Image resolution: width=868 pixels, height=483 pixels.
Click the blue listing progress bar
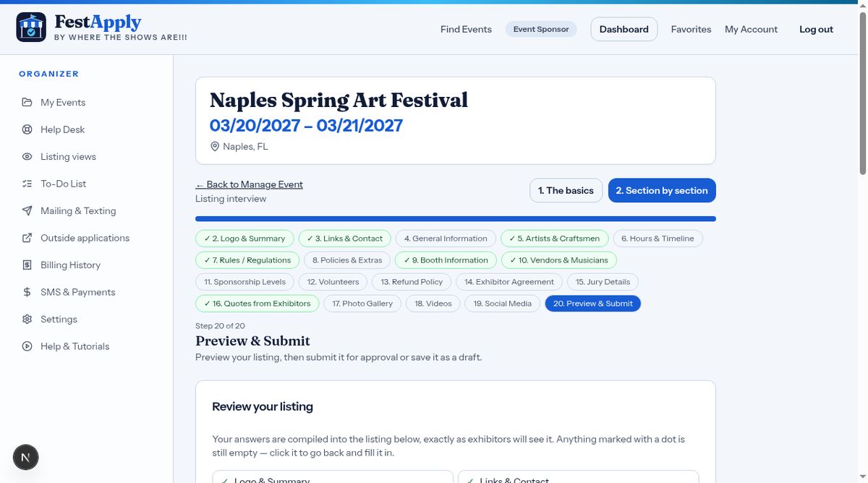tap(456, 218)
